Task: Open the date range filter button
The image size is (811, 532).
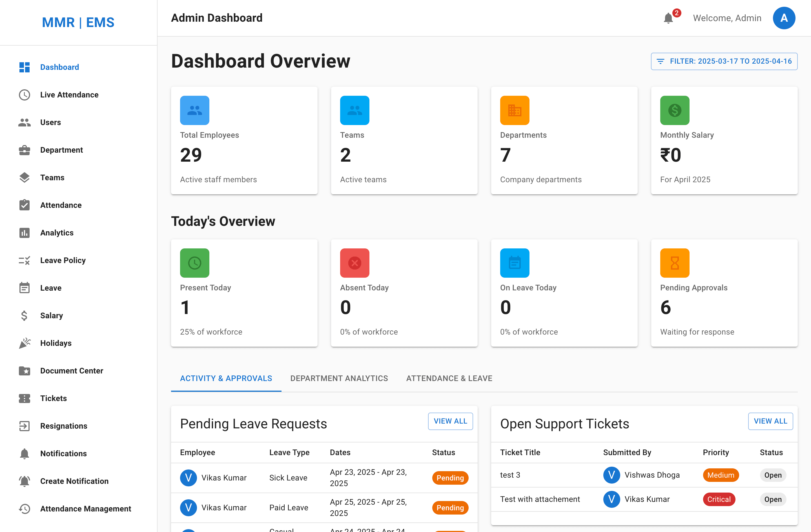Action: 724,61
